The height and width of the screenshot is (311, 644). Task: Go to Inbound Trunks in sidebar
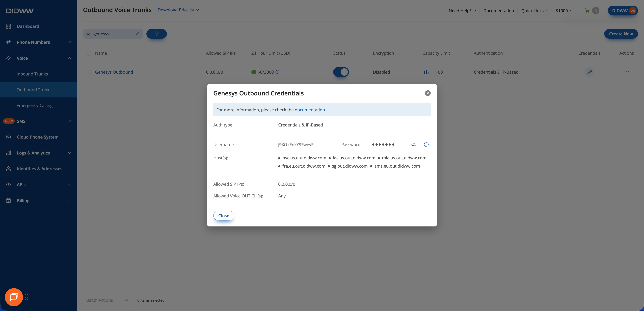tap(32, 74)
